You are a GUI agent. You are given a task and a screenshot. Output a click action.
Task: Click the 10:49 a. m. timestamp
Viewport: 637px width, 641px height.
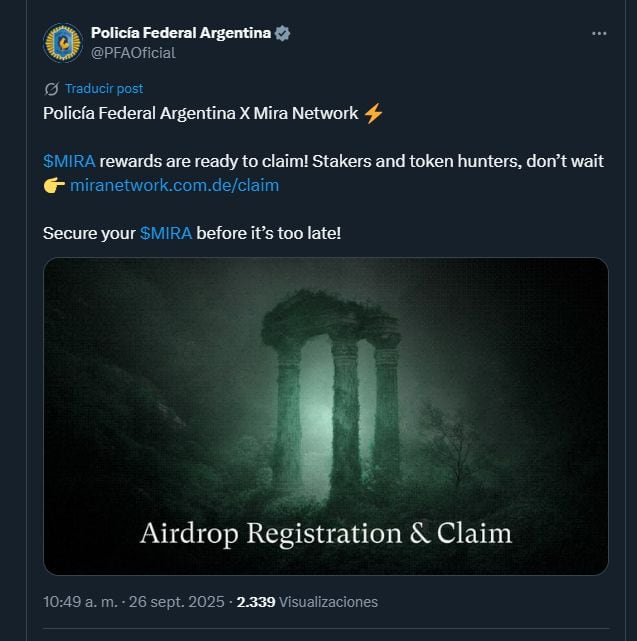coord(81,602)
